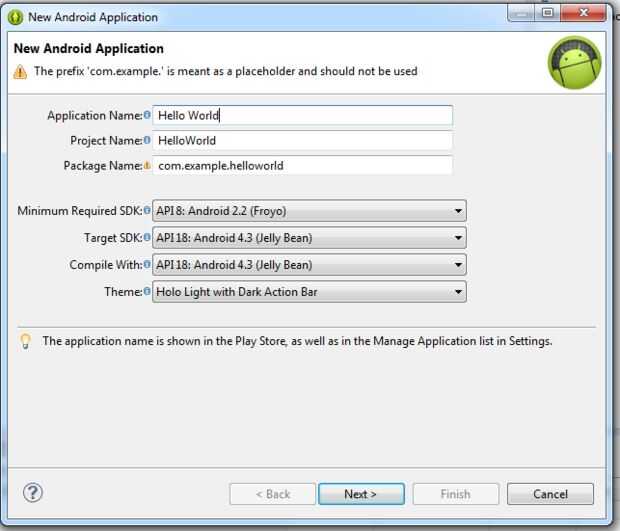
Task: Click the info icon beside Project Name
Action: point(147,140)
